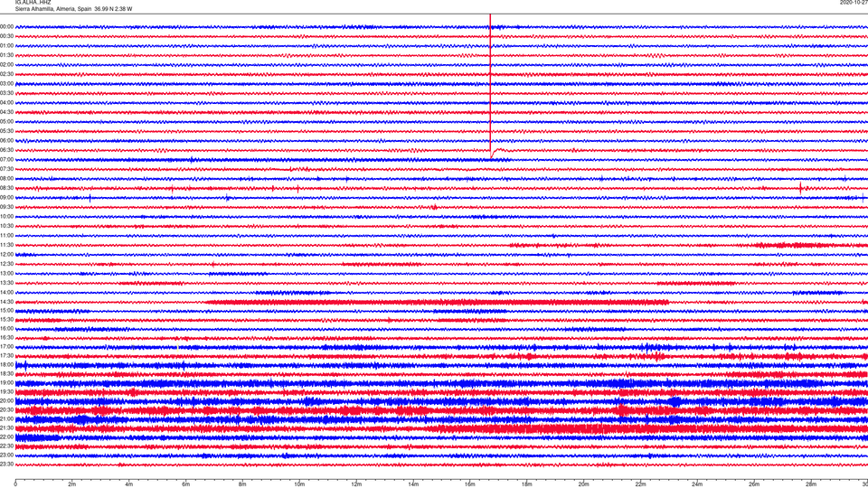Select the 14:00 trace time label

point(6,292)
